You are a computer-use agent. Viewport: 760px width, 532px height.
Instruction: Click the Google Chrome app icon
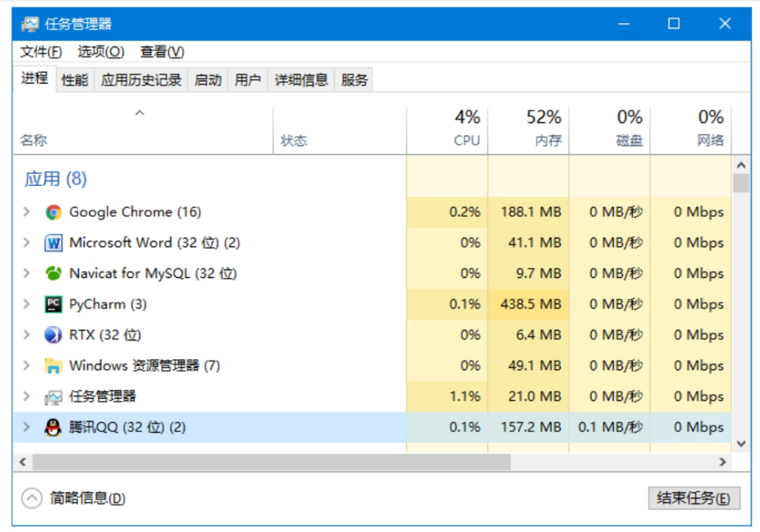[54, 212]
